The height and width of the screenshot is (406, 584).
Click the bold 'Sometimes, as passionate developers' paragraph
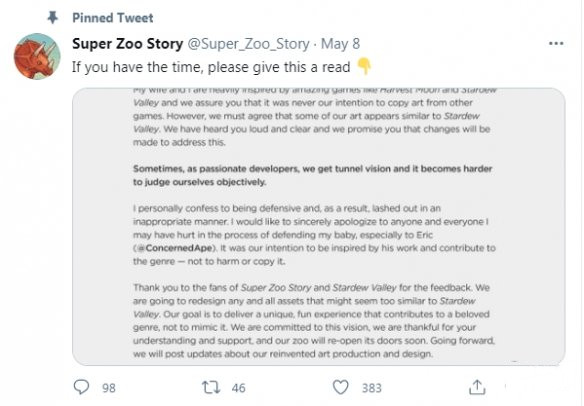pyautogui.click(x=312, y=175)
